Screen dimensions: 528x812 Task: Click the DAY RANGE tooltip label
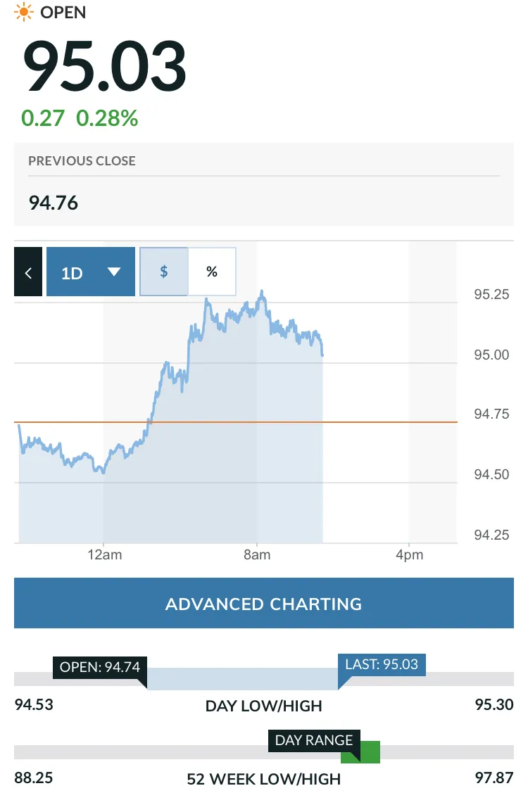[314, 740]
